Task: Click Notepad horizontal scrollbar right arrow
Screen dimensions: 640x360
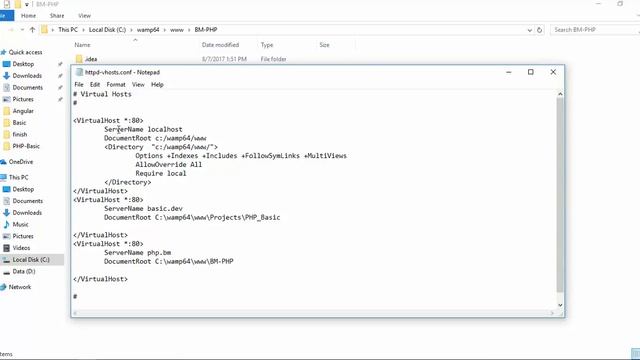Action: tap(552, 313)
